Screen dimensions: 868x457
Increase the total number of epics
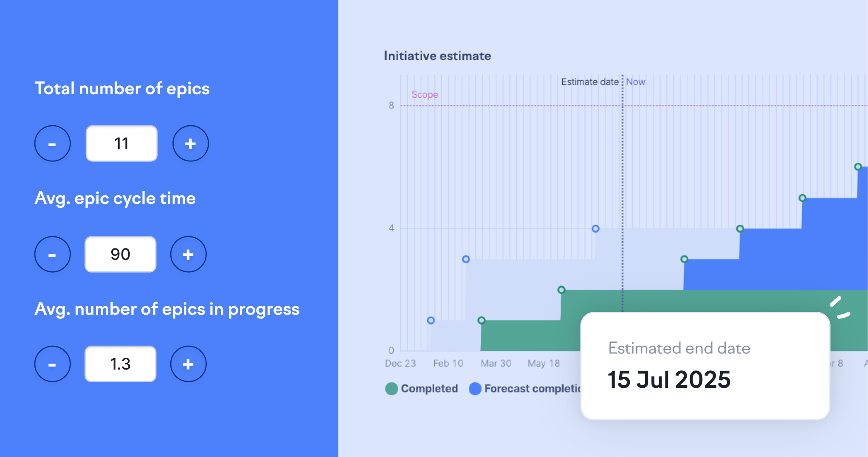(190, 144)
